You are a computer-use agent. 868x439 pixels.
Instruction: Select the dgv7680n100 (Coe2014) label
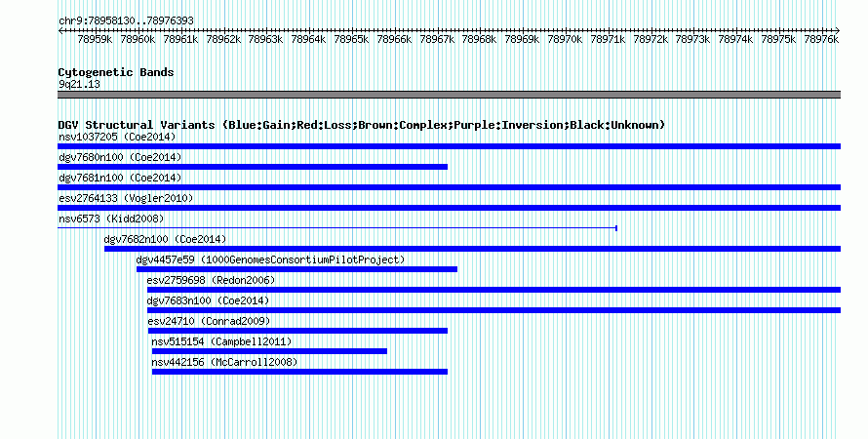coord(120,157)
